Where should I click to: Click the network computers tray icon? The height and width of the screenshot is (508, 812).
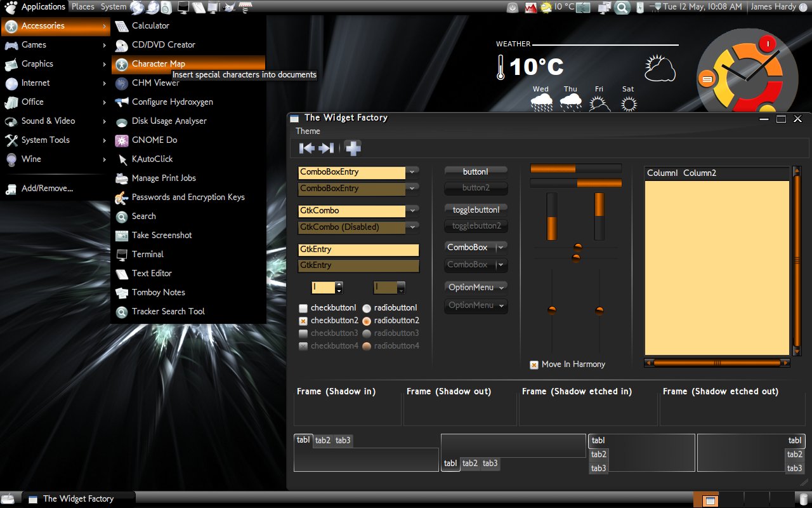pos(605,8)
